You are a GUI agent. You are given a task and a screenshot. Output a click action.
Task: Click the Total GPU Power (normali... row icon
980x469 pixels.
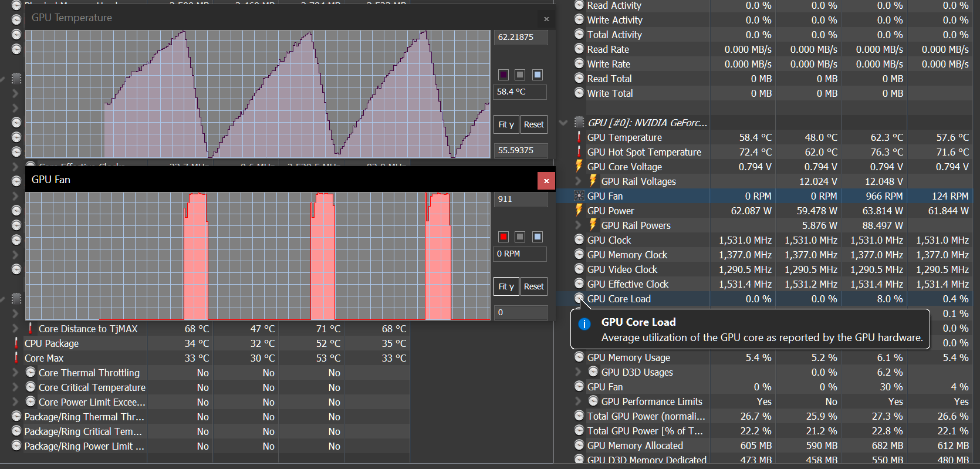click(x=579, y=416)
